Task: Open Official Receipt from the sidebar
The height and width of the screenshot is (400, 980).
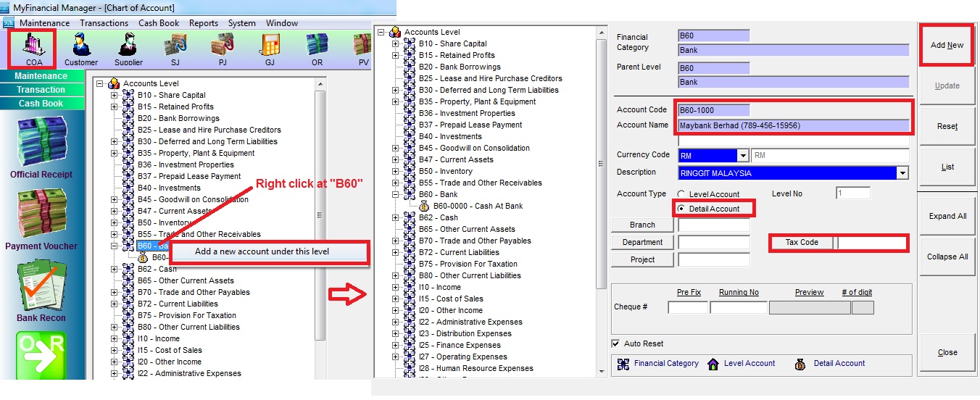Action: click(x=41, y=147)
